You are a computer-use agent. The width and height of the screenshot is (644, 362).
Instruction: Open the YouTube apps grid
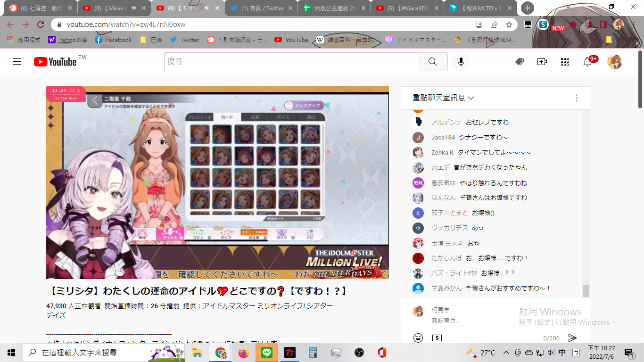pyautogui.click(x=565, y=62)
